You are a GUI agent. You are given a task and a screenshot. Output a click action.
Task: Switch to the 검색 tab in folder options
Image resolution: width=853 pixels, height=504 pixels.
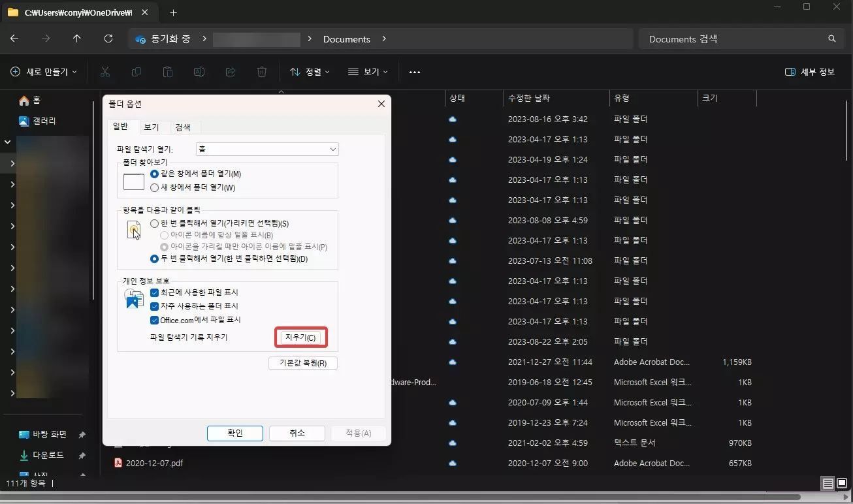(182, 127)
